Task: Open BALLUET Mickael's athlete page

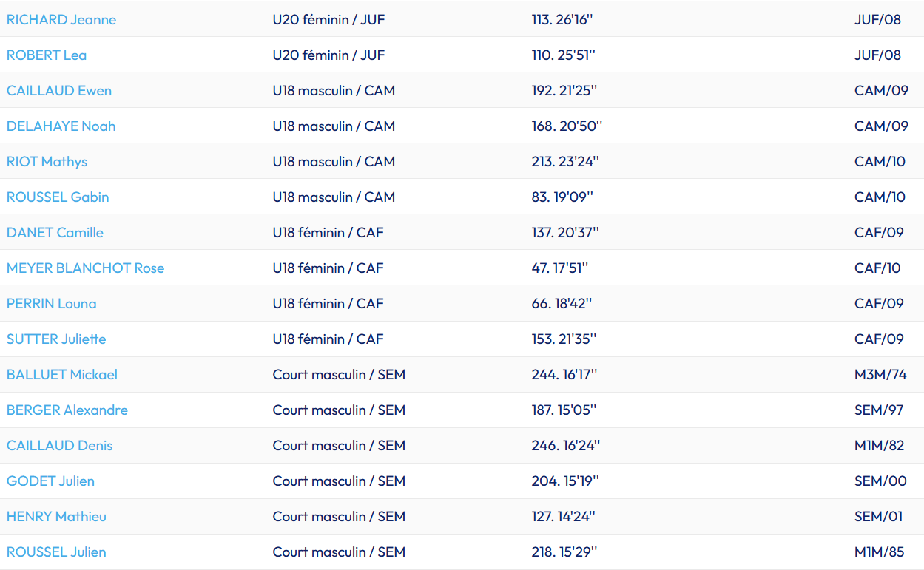Action: [x=62, y=375]
